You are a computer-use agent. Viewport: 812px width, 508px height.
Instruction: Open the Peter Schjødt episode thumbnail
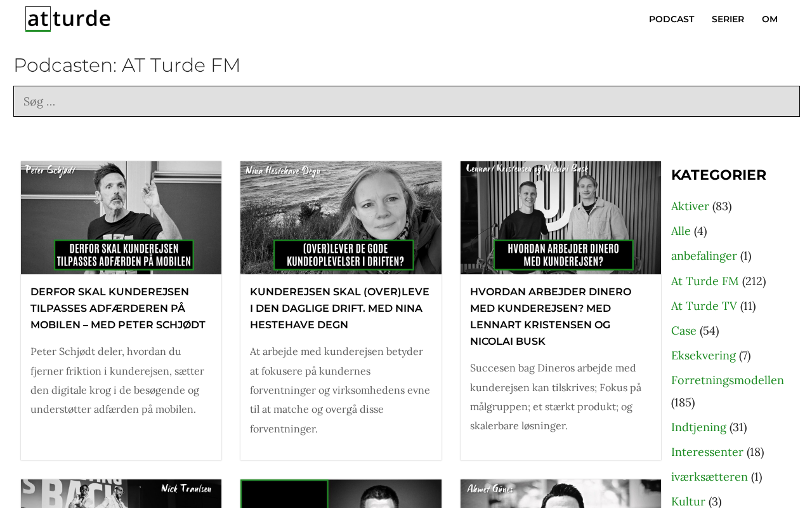[x=121, y=218]
